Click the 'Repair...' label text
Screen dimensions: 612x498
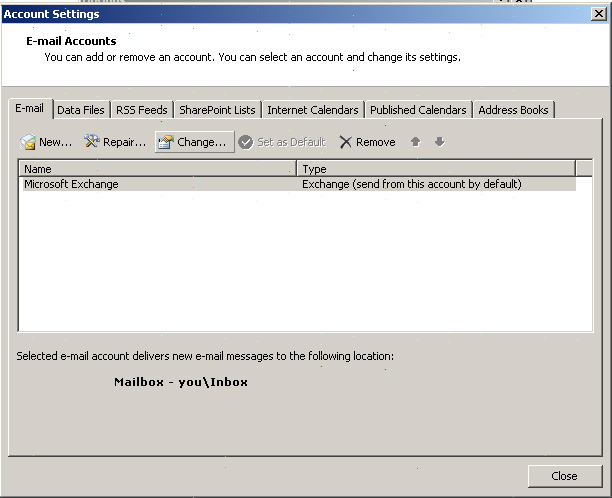[x=125, y=142]
